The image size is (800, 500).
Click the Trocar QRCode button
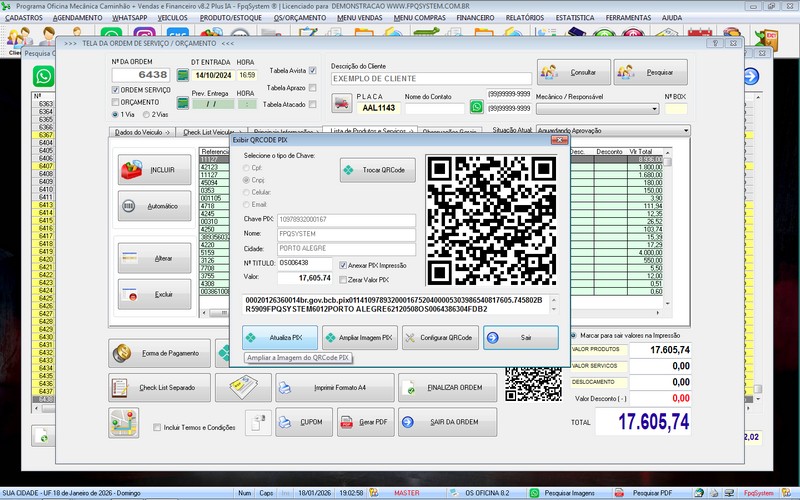[377, 170]
